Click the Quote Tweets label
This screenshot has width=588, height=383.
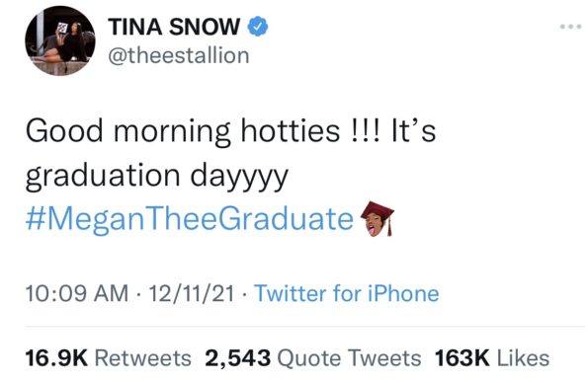click(x=349, y=358)
